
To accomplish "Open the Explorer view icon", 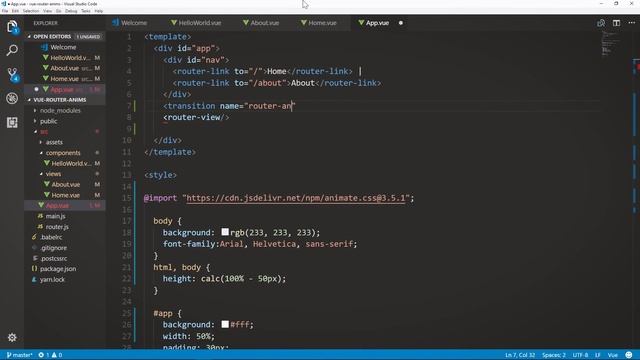I will [x=12, y=27].
